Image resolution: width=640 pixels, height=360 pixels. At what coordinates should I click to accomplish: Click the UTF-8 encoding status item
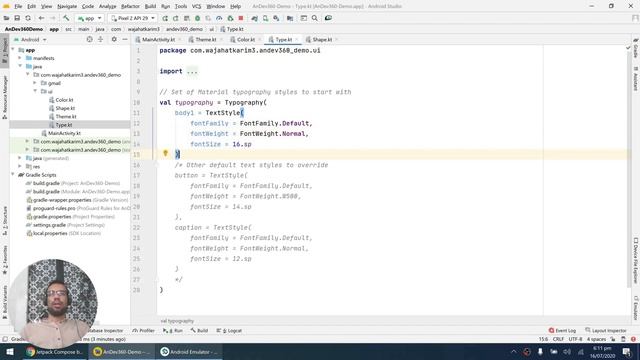point(575,339)
